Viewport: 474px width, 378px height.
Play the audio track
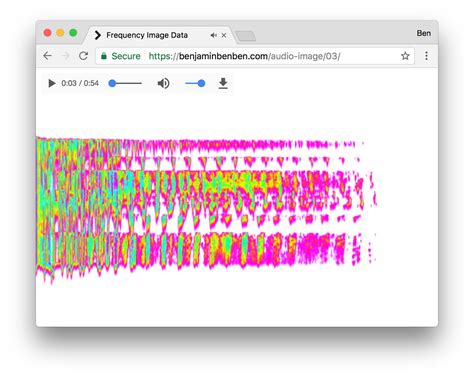coord(52,83)
